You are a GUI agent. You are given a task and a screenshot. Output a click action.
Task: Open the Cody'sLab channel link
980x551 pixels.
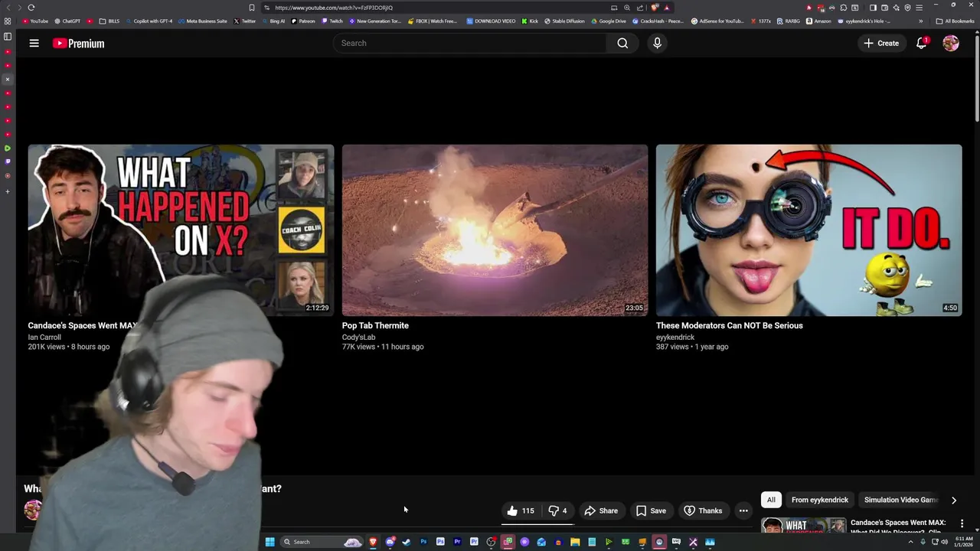(358, 337)
